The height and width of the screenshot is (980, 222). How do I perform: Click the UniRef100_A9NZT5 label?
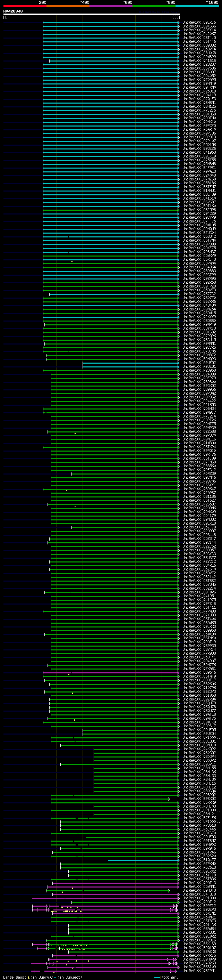coord(199,424)
